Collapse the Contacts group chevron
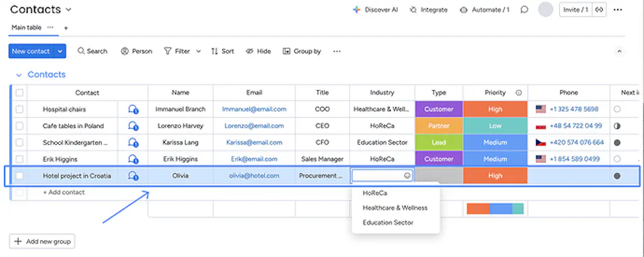644x257 pixels. [x=19, y=75]
